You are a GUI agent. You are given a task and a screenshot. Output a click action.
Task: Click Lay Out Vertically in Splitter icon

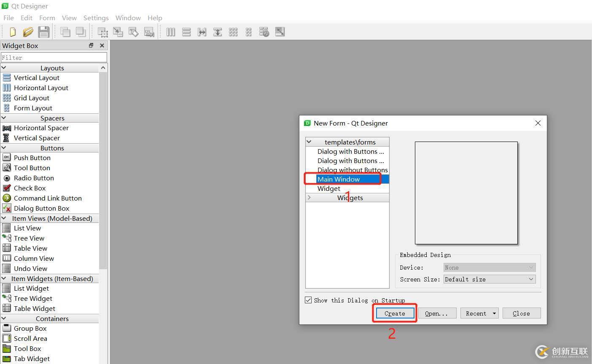click(x=218, y=32)
